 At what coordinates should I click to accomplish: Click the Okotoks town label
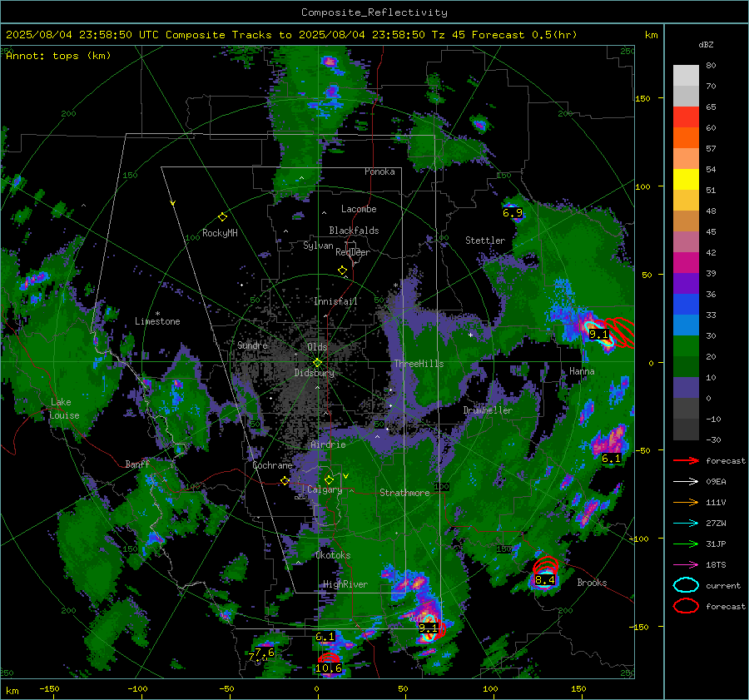coord(333,555)
